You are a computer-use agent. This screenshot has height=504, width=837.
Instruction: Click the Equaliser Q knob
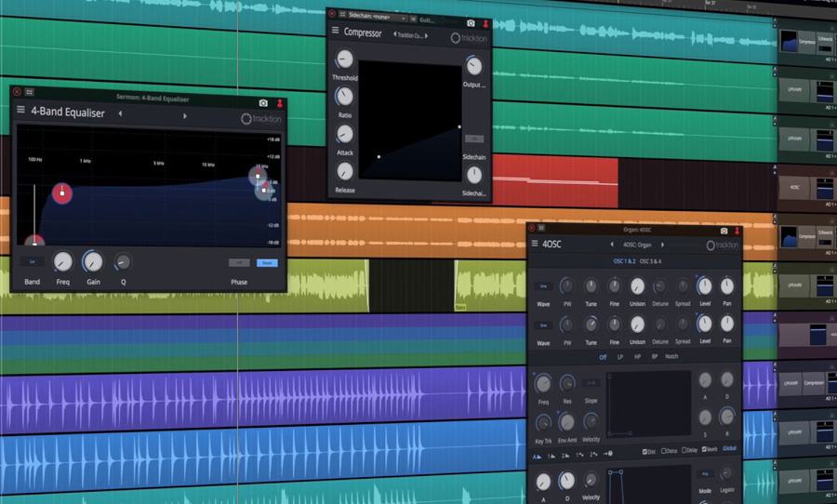tap(123, 261)
